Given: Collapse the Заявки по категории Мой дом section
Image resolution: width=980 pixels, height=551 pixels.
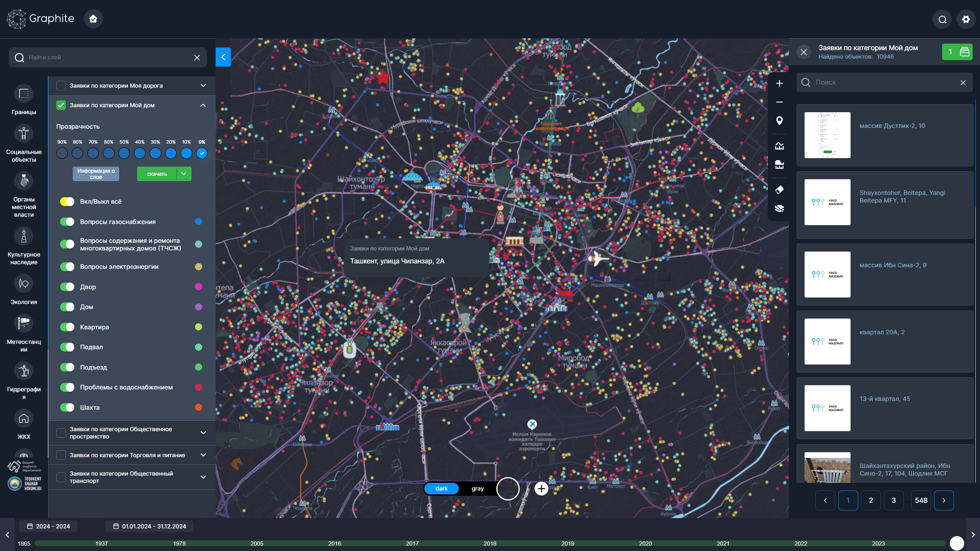Looking at the screenshot, I should (x=203, y=105).
